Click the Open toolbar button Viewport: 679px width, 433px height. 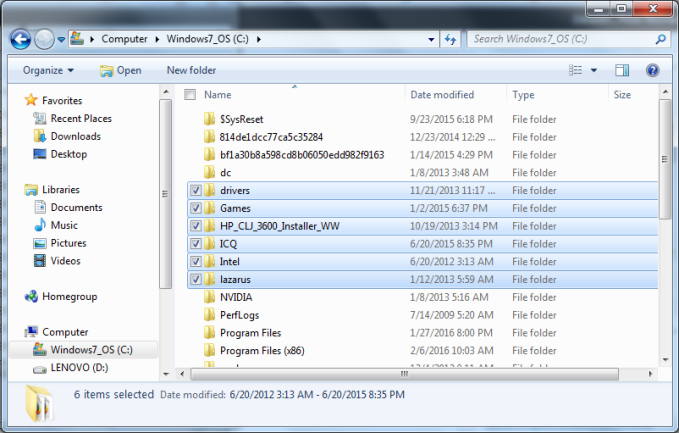pyautogui.click(x=120, y=70)
